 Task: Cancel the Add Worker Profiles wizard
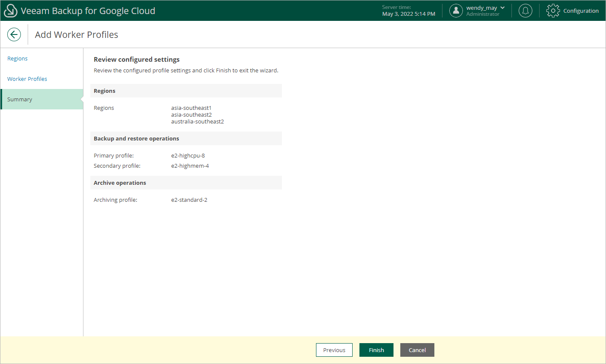point(417,350)
